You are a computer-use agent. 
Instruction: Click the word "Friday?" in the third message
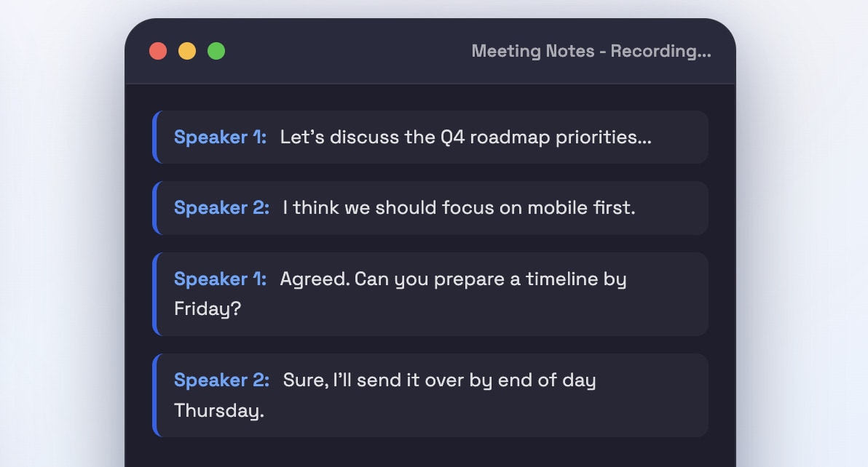coord(208,309)
